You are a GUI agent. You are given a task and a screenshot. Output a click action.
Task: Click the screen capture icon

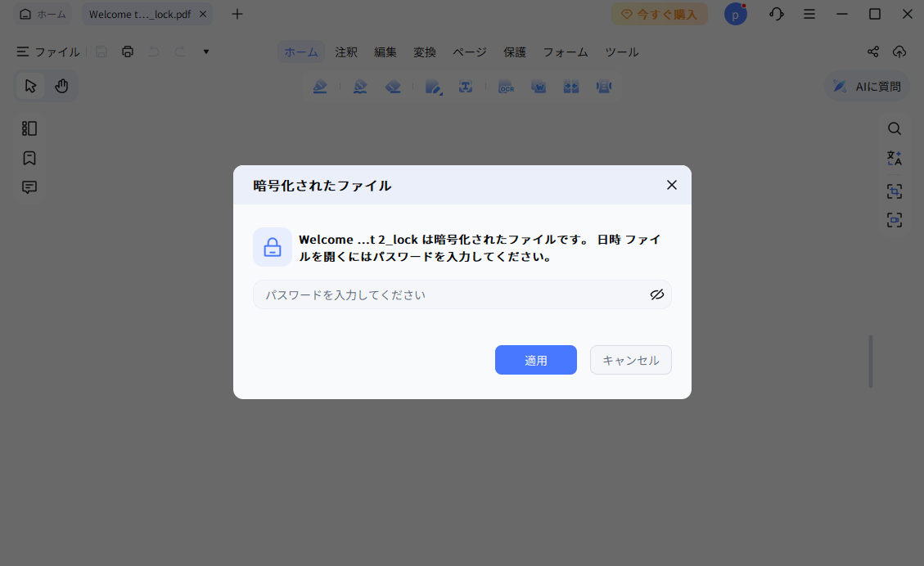click(x=895, y=191)
